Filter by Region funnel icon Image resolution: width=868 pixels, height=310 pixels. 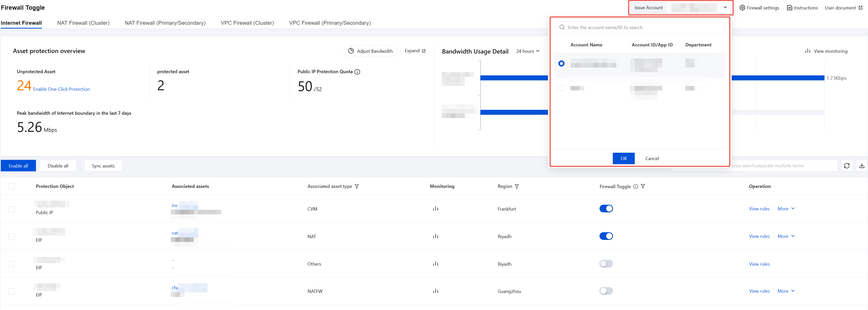coord(517,186)
